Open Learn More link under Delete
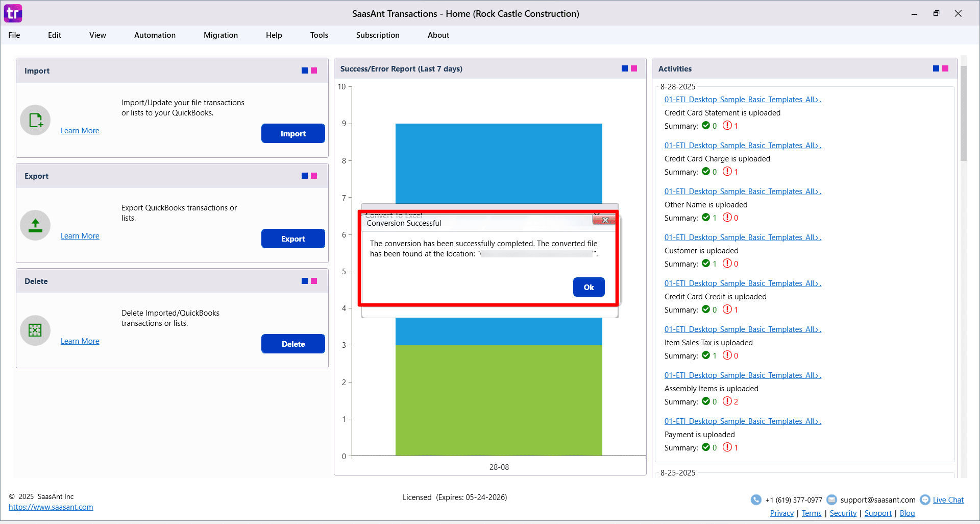Image resolution: width=980 pixels, height=524 pixels. click(80, 341)
